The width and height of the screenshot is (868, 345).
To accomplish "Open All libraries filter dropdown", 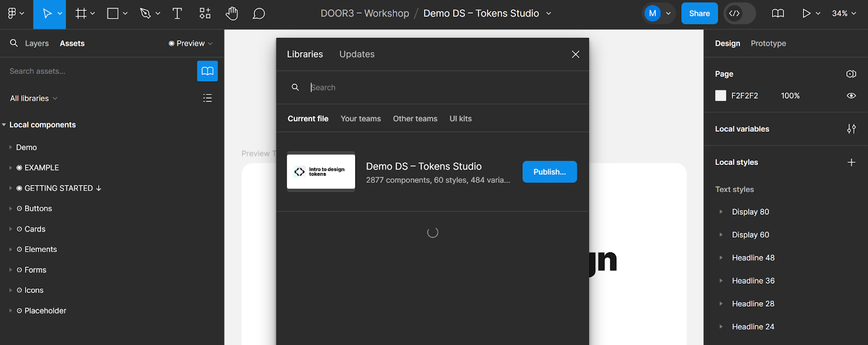I will click(34, 98).
